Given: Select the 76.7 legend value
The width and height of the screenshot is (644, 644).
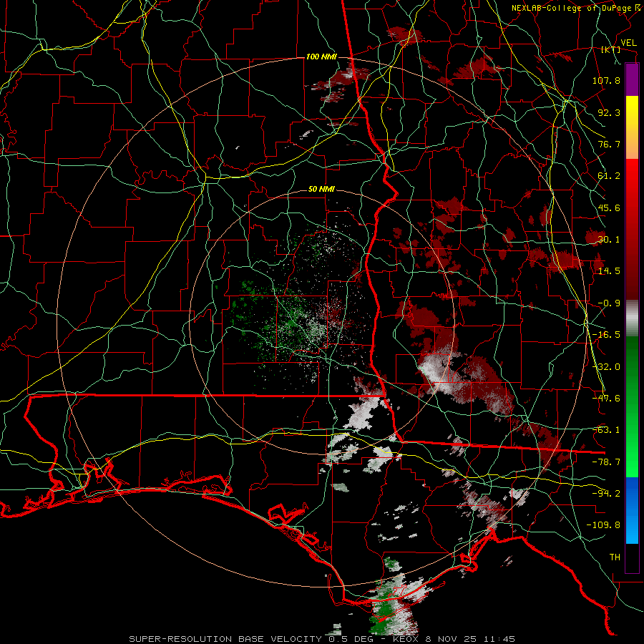Looking at the screenshot, I should (x=609, y=144).
